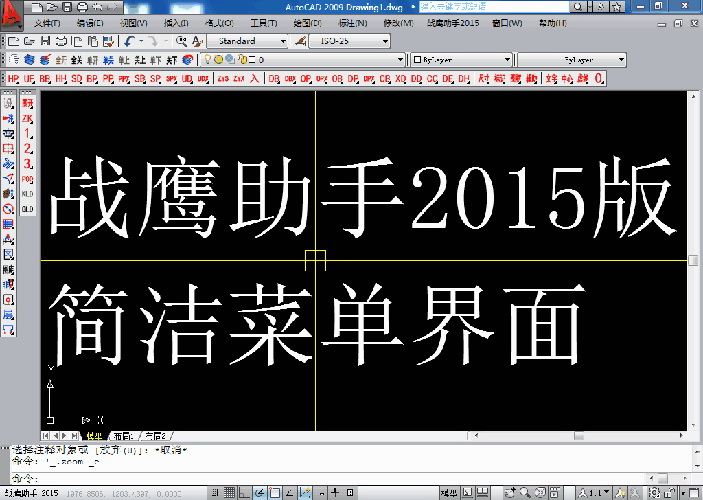Toggle the layer 0 lightbulb on/off icon
The image size is (703, 500).
pos(207,59)
